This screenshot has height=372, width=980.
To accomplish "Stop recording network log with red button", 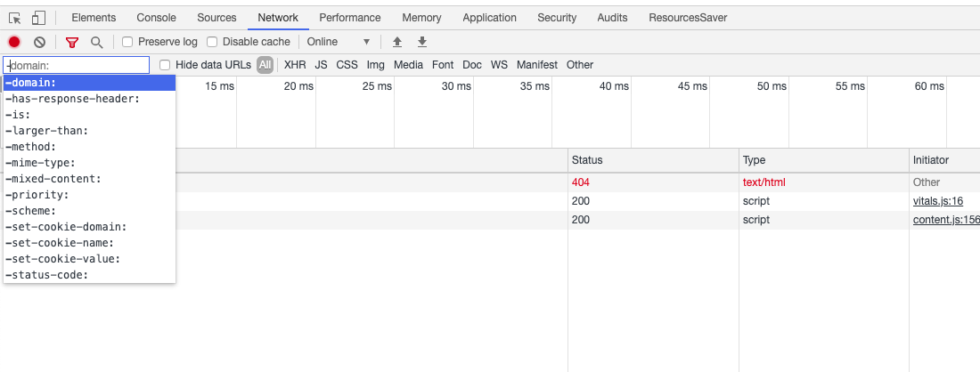I will [14, 42].
